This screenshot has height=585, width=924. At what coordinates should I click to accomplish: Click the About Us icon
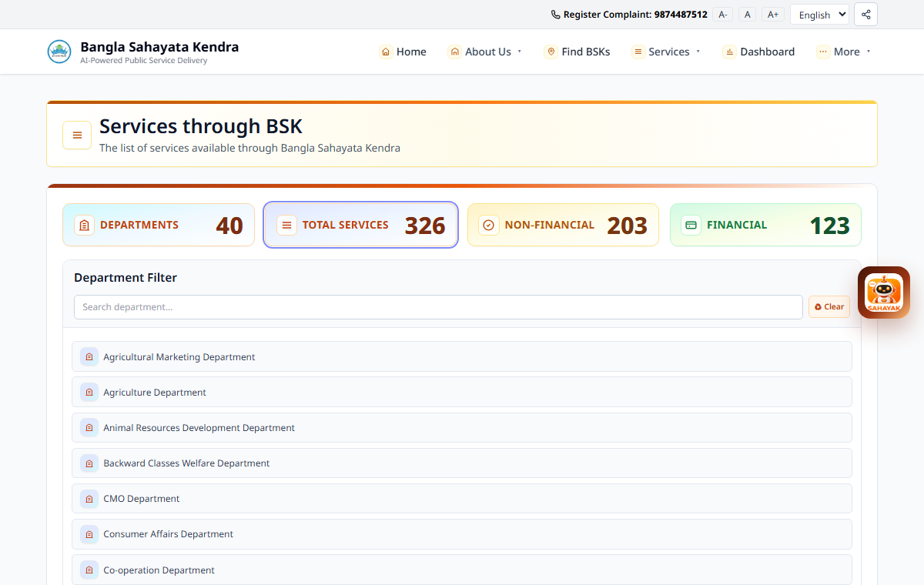[454, 52]
